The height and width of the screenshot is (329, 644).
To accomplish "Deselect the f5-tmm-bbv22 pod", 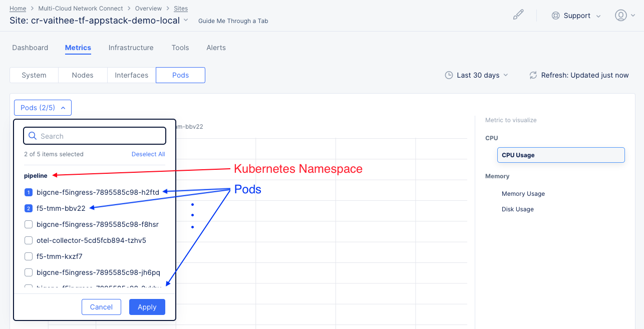I will point(29,208).
